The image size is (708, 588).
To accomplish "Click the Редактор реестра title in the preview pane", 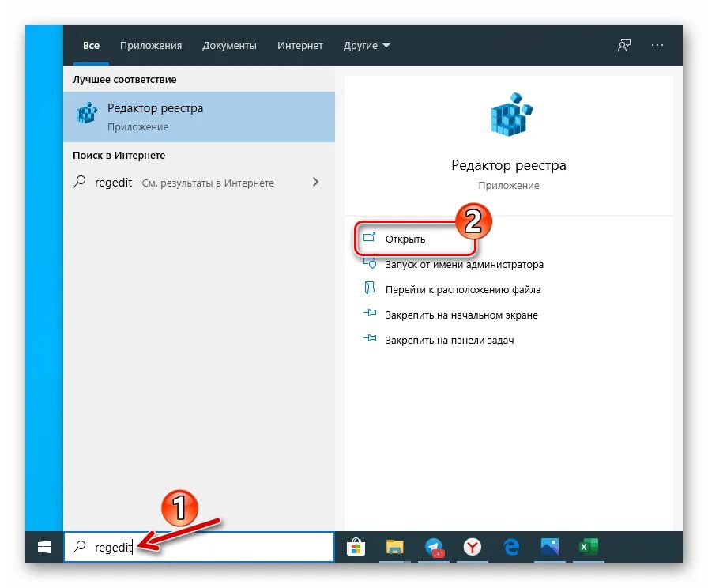I will [508, 165].
